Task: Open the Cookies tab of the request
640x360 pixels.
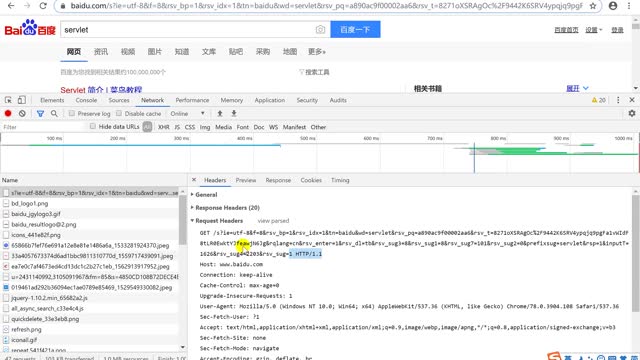Action: tap(311, 180)
